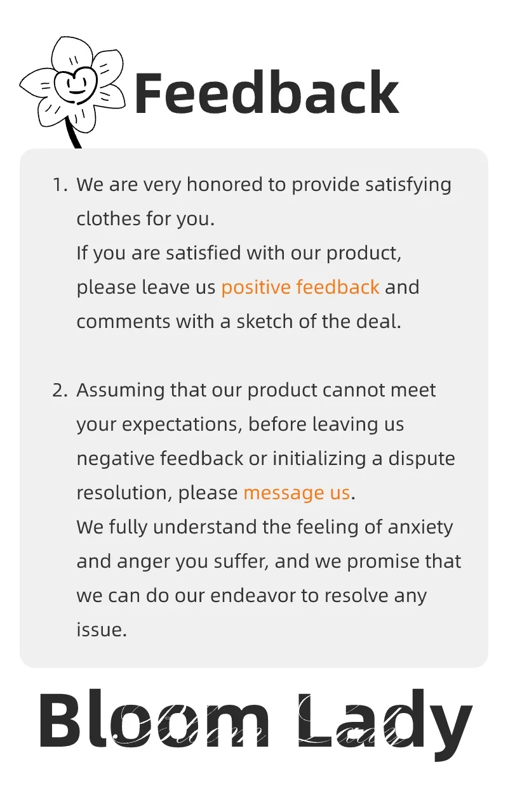Click the line starting We are very honored
The width and height of the screenshot is (508, 812).
pos(264,185)
